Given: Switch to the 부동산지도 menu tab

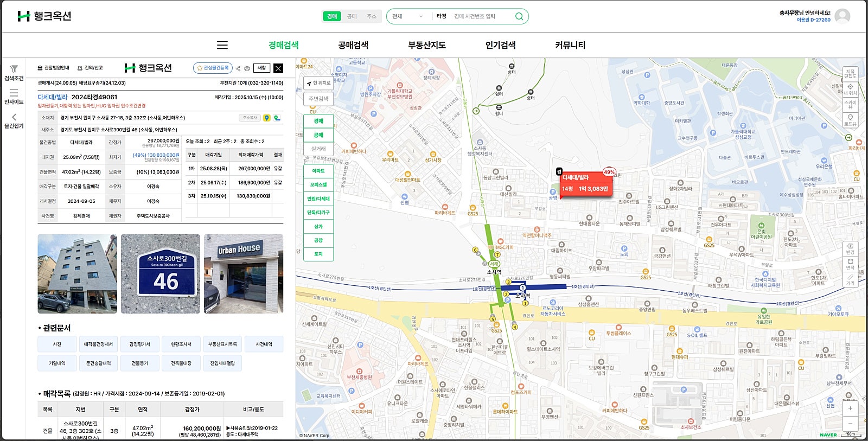Looking at the screenshot, I should pyautogui.click(x=427, y=45).
